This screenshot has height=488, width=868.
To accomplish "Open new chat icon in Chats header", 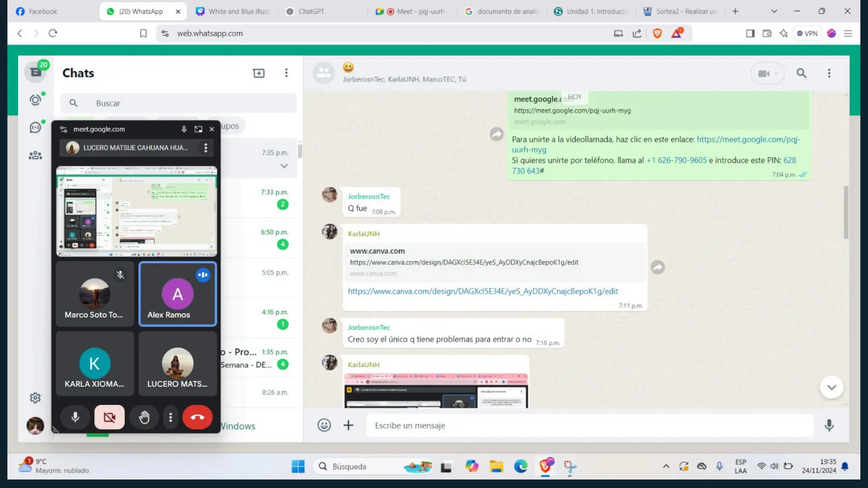I will point(259,73).
